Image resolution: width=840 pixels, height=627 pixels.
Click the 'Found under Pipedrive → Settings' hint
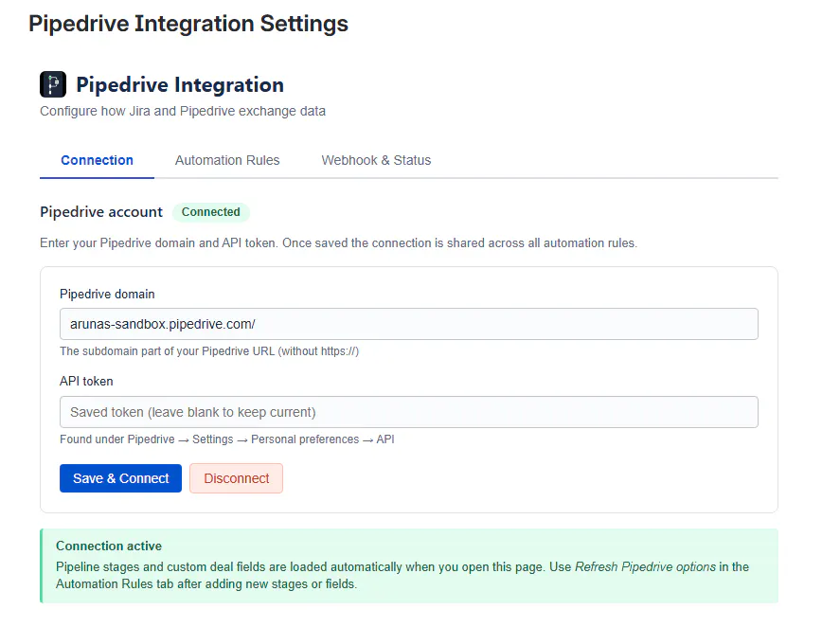pyautogui.click(x=227, y=439)
